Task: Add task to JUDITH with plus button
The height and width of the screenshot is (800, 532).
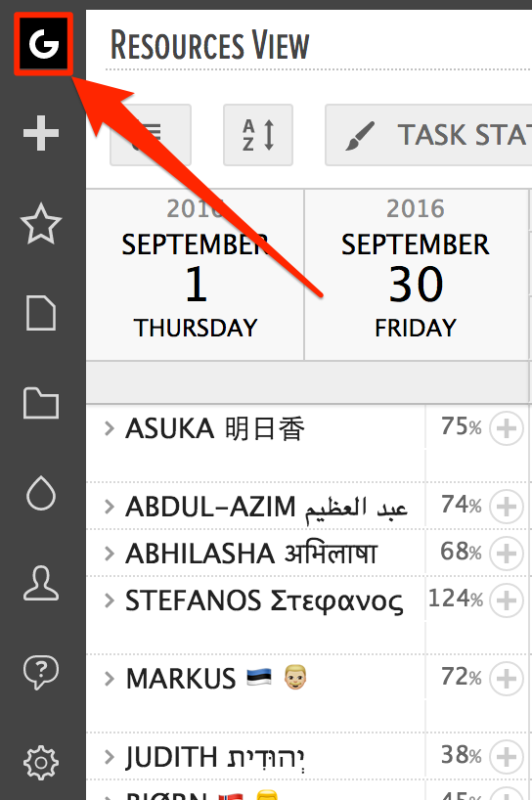Action: pos(507,757)
